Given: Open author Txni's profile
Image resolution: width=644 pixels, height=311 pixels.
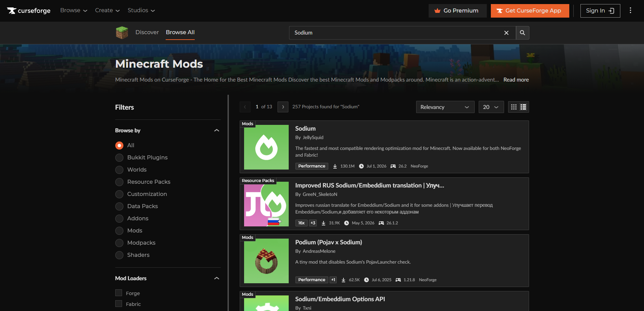Looking at the screenshot, I should coord(307,308).
